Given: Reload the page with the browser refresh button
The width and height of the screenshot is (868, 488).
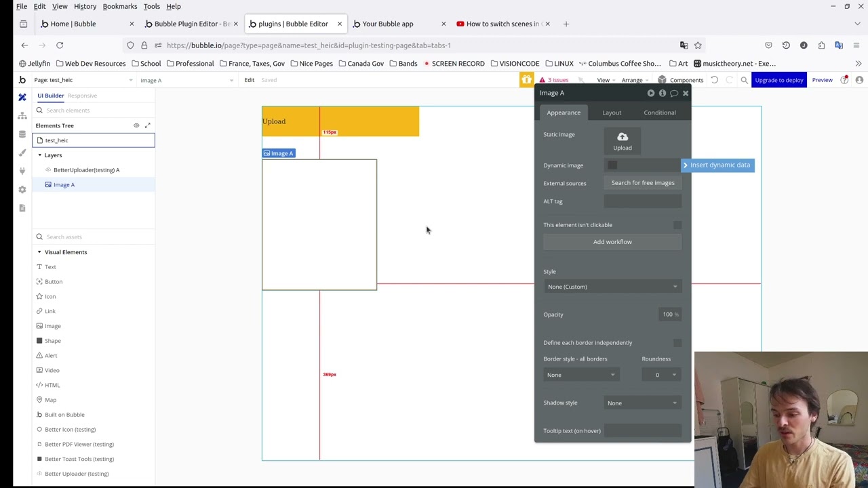Looking at the screenshot, I should [60, 45].
